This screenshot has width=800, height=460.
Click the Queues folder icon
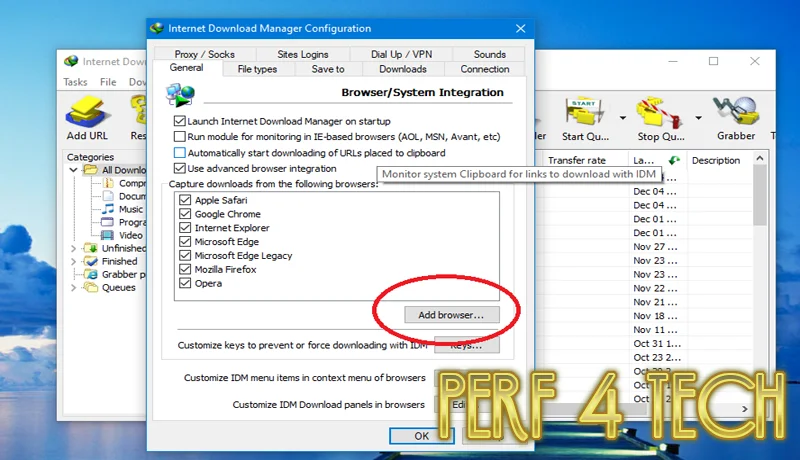click(91, 287)
